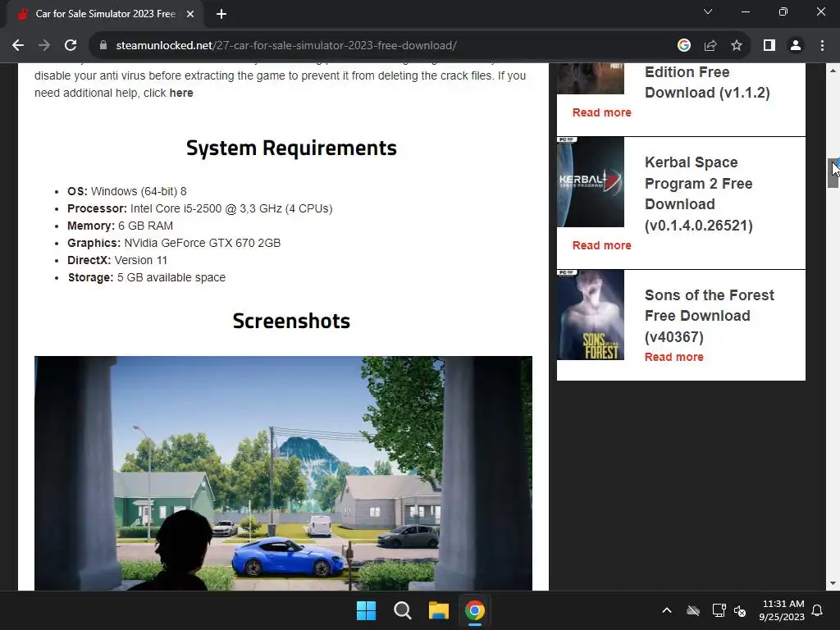840x630 pixels.
Task: Click the 'DirectX: Version 11' line
Action: pos(116,260)
